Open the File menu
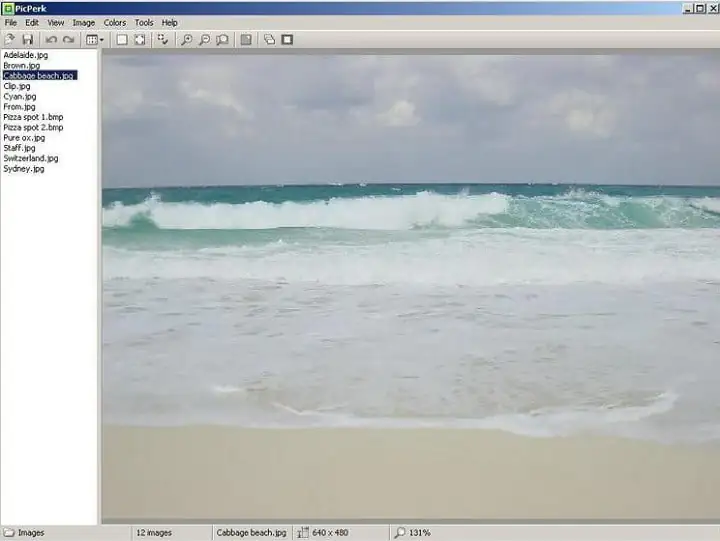Image resolution: width=720 pixels, height=541 pixels. pyautogui.click(x=11, y=22)
